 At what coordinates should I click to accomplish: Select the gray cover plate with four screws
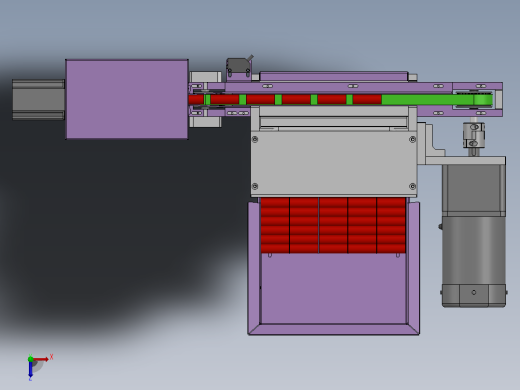334,163
